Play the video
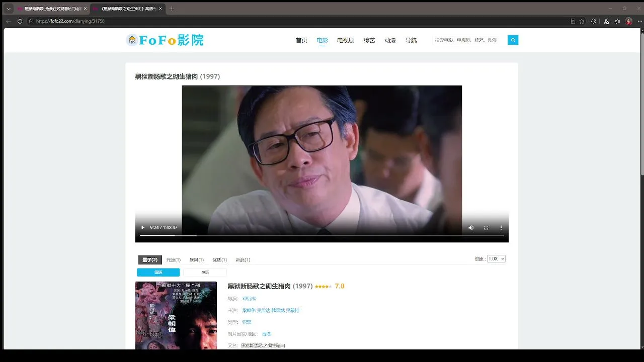The image size is (644, 362). pyautogui.click(x=143, y=228)
